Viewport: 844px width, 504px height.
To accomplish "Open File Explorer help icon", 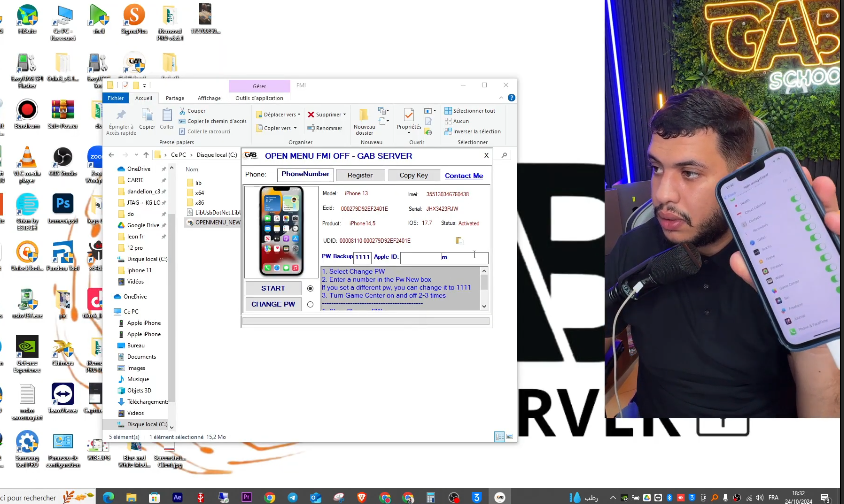I will tap(511, 97).
